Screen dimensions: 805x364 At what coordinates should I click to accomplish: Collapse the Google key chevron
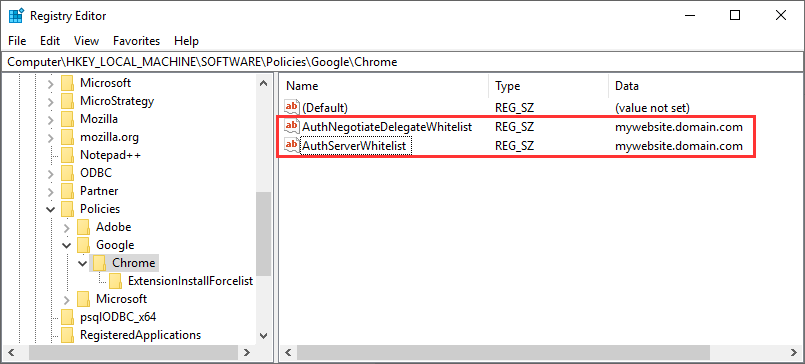click(66, 245)
